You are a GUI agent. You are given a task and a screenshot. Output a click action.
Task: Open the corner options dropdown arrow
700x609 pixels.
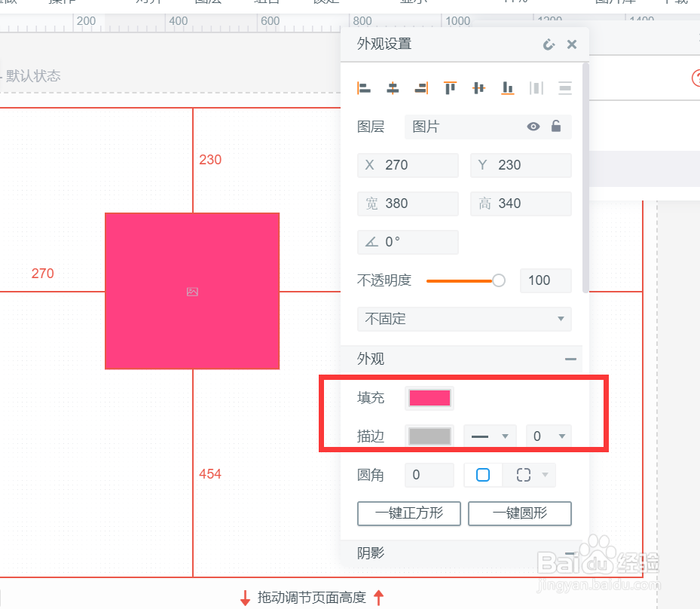(x=545, y=475)
